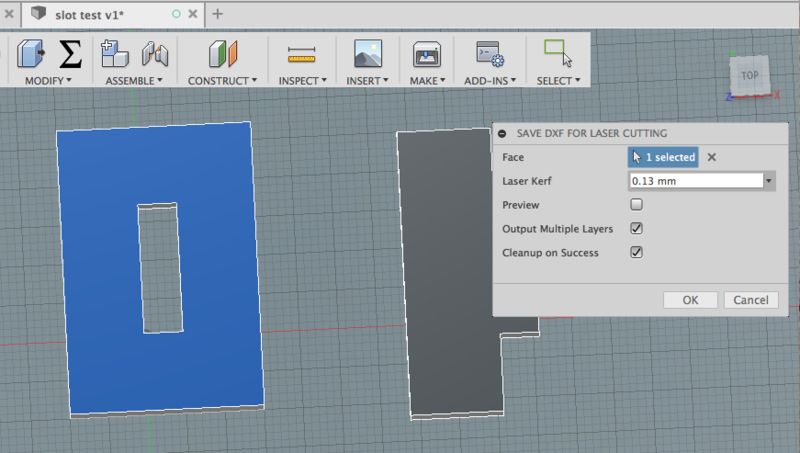
Task: Expand the Laser Kerf value dropdown arrow
Action: 769,181
